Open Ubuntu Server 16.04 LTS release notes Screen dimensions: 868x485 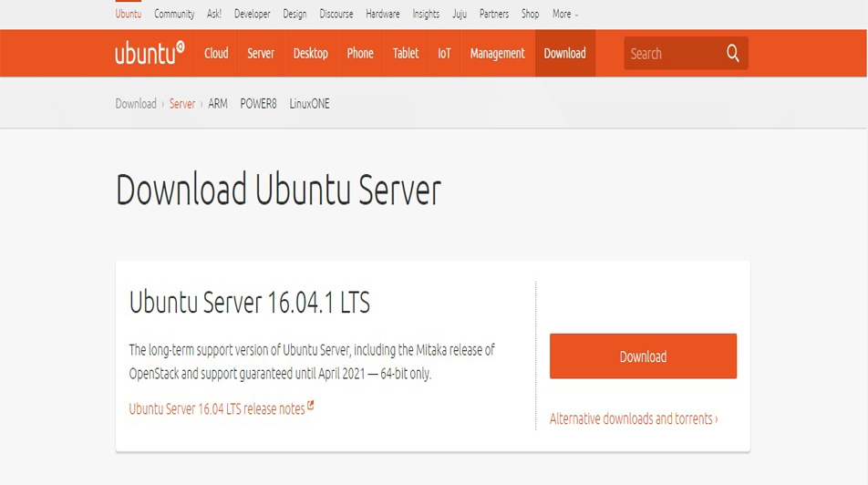[x=217, y=409]
